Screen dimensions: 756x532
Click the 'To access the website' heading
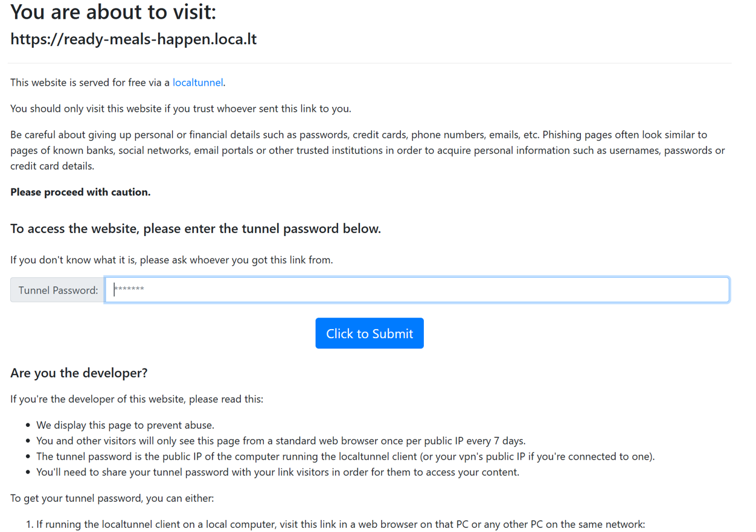click(196, 229)
